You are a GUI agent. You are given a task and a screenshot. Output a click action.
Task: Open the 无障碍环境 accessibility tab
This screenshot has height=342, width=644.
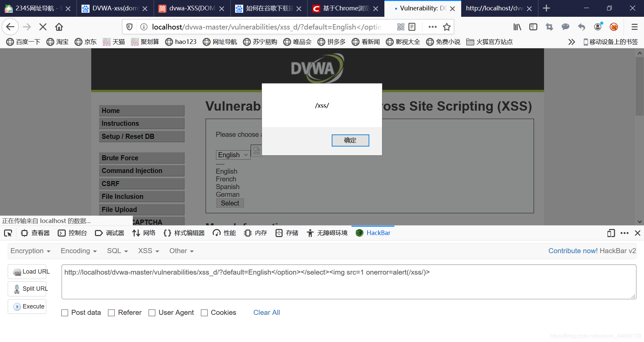click(327, 233)
